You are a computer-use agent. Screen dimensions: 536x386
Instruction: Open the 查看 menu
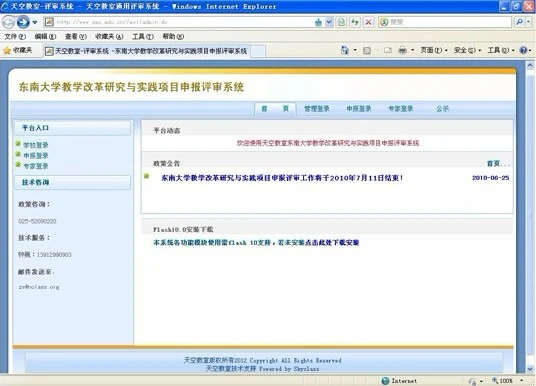pos(76,36)
